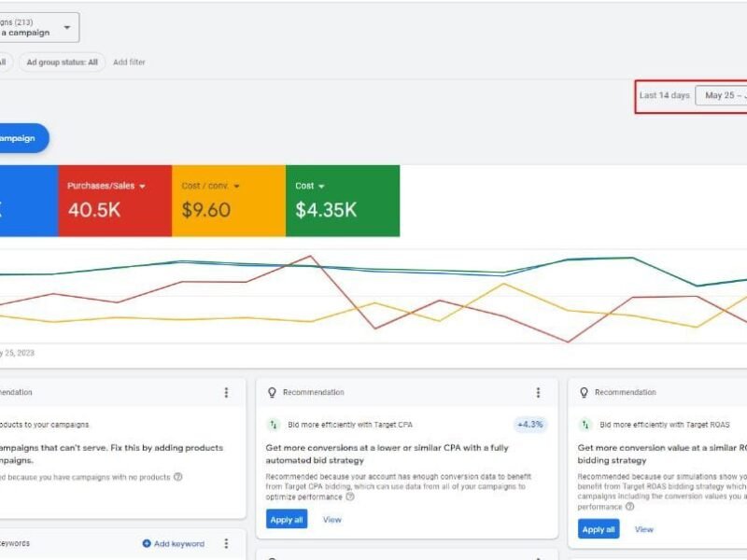Expand the Cost / conv. metric dropdown
Viewport: 747px width, 560px height.
[236, 186]
